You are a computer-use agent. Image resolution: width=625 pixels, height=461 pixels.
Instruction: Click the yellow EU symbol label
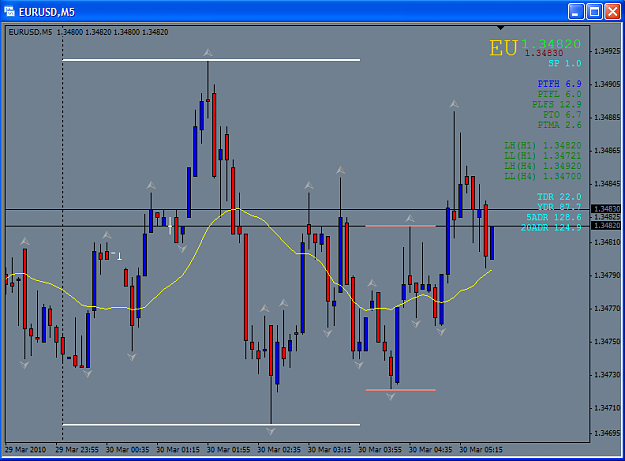[503, 48]
